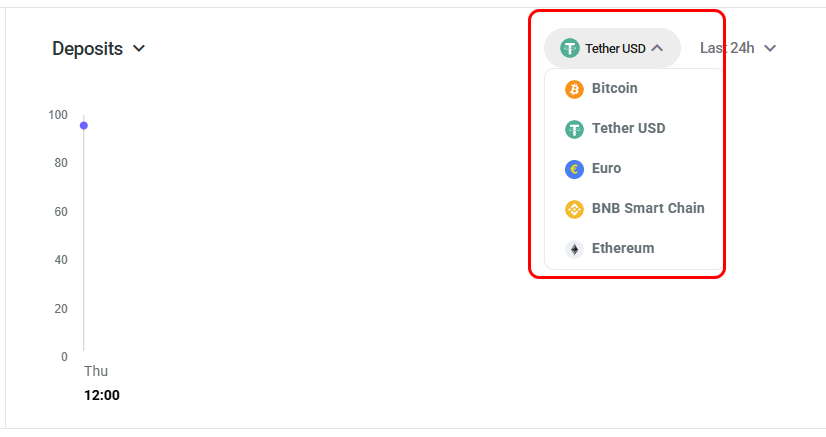This screenshot has height=437, width=826.
Task: Click the orange Bitcoin icon in the list
Action: 574,89
